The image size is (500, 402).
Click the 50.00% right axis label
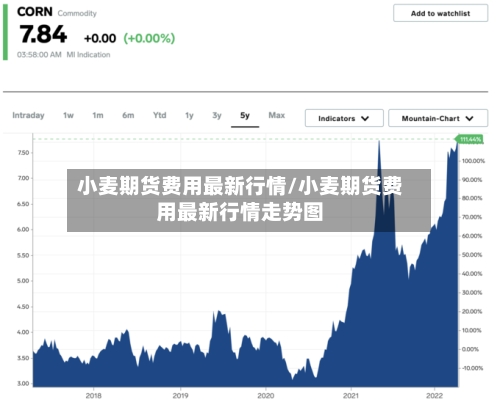[x=472, y=255]
